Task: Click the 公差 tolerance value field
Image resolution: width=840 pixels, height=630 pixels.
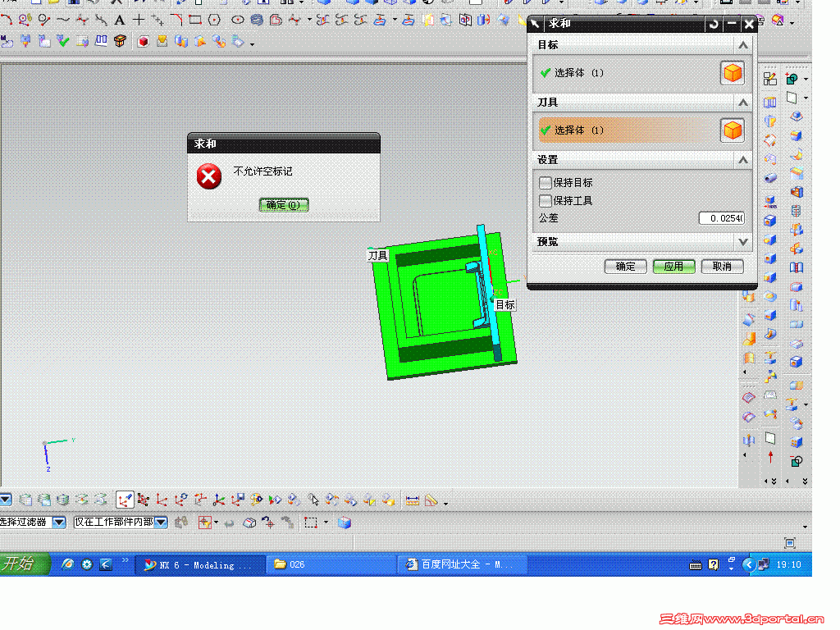Action: (722, 218)
